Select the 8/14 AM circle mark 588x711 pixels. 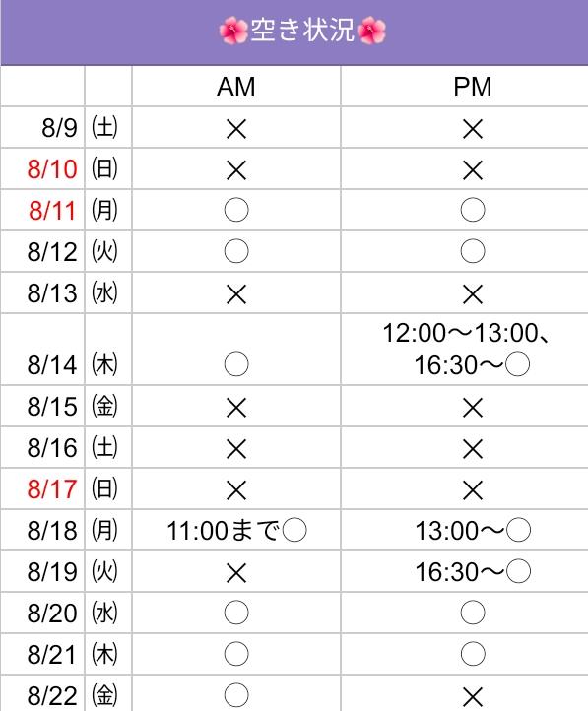coord(236,364)
